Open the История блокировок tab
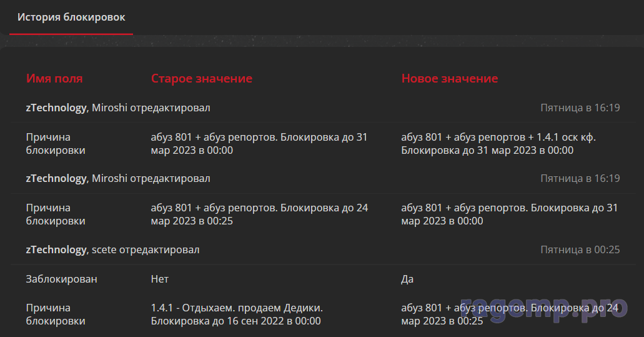Image resolution: width=644 pixels, height=337 pixels. click(71, 17)
